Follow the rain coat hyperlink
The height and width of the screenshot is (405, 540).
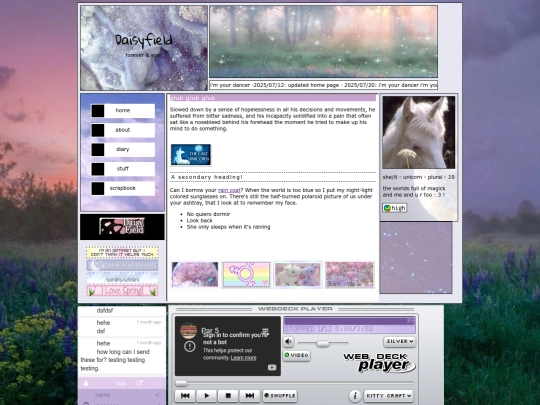(x=229, y=190)
